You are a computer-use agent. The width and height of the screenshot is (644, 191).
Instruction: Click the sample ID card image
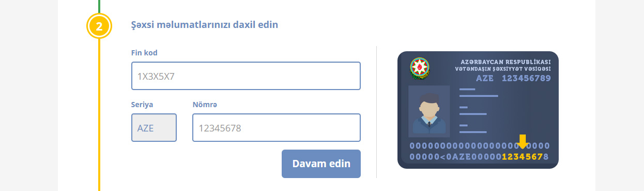tap(478, 110)
